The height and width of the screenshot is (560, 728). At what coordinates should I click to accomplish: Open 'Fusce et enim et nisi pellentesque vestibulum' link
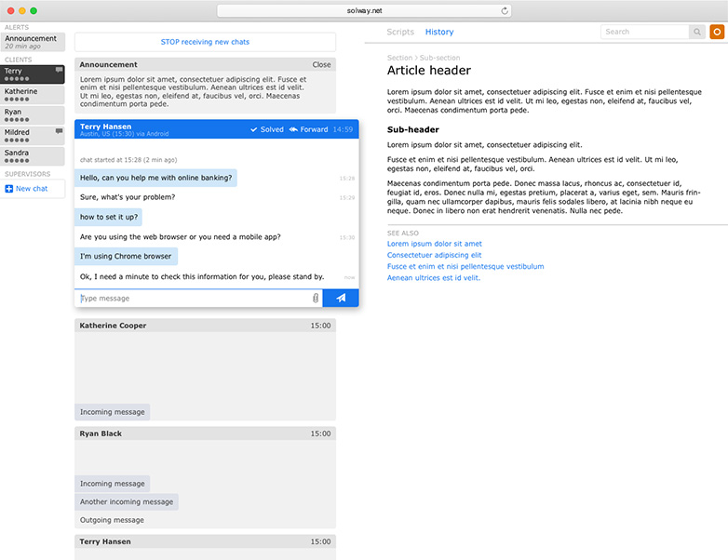[465, 266]
